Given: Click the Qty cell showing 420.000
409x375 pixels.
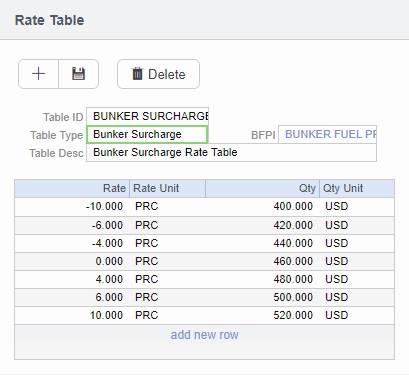Looking at the screenshot, I should (x=262, y=225).
